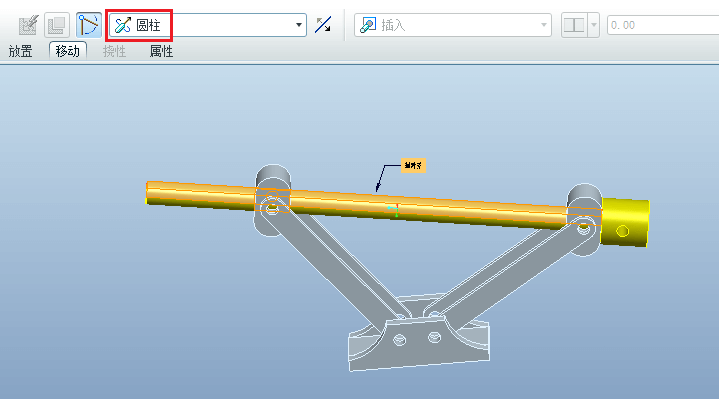Viewport: 719px width, 399px height.
Task: Click the 插入 insert constraint icon
Action: pos(368,25)
